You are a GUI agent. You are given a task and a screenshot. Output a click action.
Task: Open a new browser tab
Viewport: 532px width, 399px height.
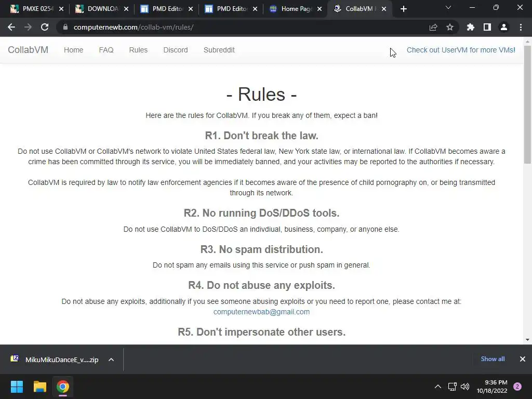(403, 9)
